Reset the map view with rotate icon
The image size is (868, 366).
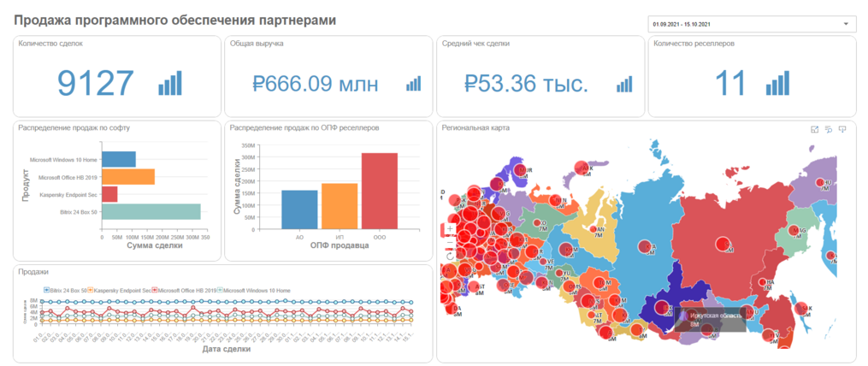450,256
